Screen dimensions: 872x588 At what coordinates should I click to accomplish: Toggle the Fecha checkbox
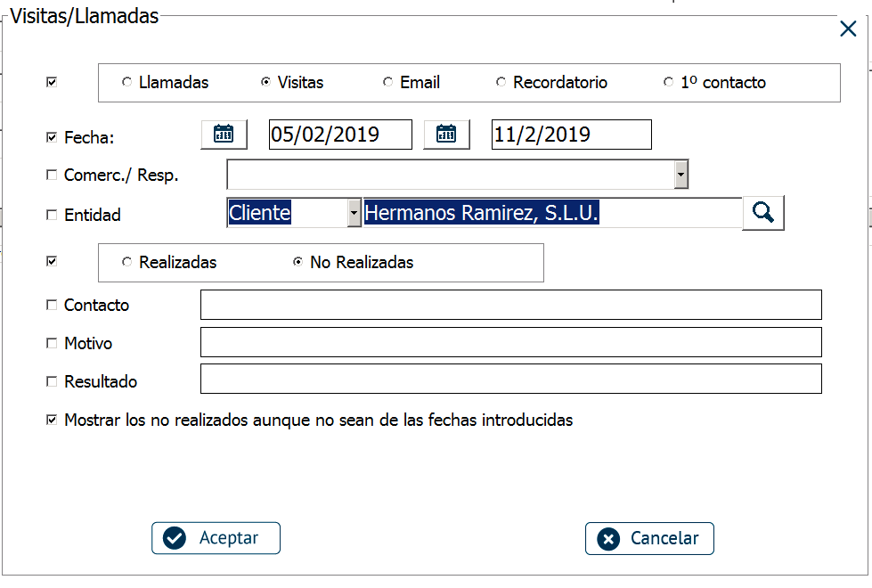click(x=52, y=138)
